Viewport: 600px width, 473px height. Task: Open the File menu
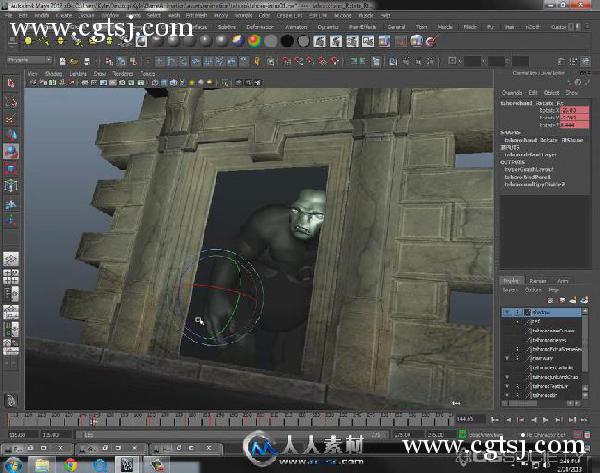pos(8,15)
